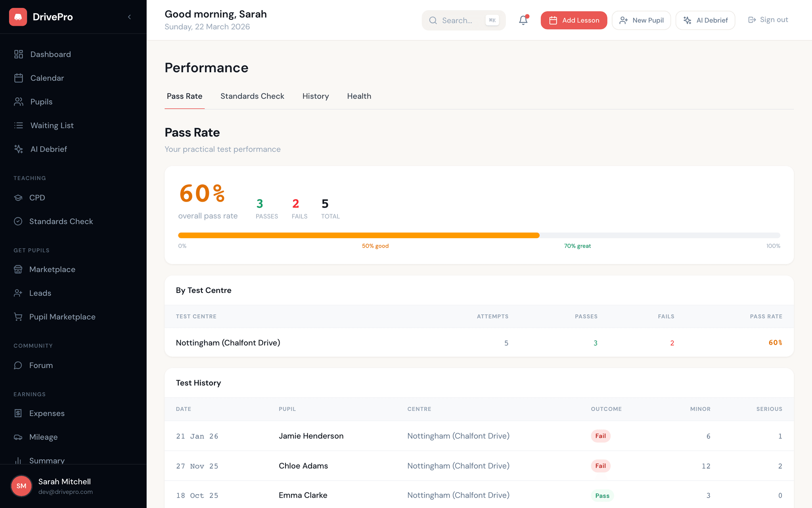Viewport: 812px width, 508px height.
Task: Open the Expenses page under Earnings
Action: tap(18, 413)
